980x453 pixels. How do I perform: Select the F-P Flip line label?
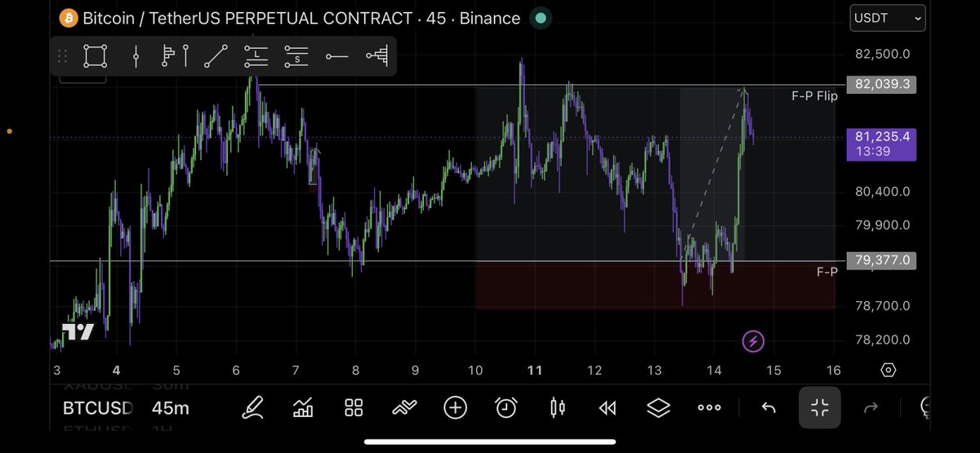click(x=815, y=96)
